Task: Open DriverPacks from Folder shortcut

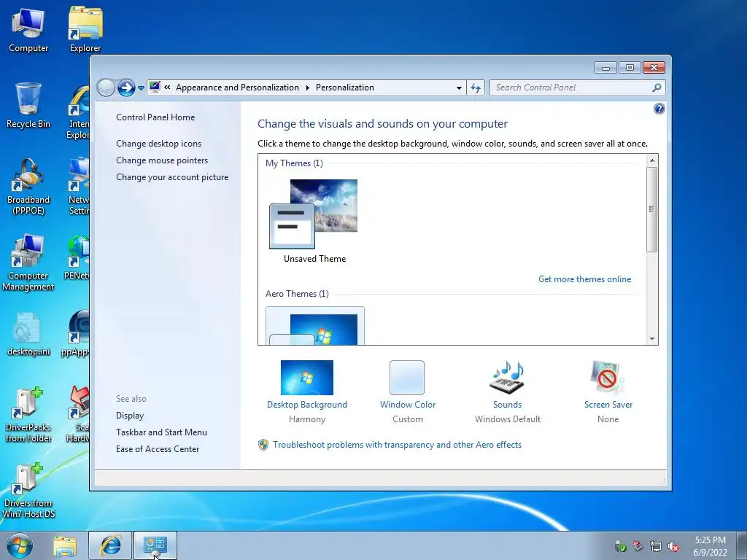Action: [28, 414]
